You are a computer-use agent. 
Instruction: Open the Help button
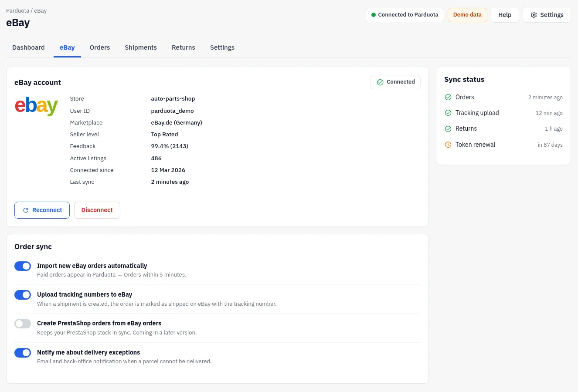505,15
